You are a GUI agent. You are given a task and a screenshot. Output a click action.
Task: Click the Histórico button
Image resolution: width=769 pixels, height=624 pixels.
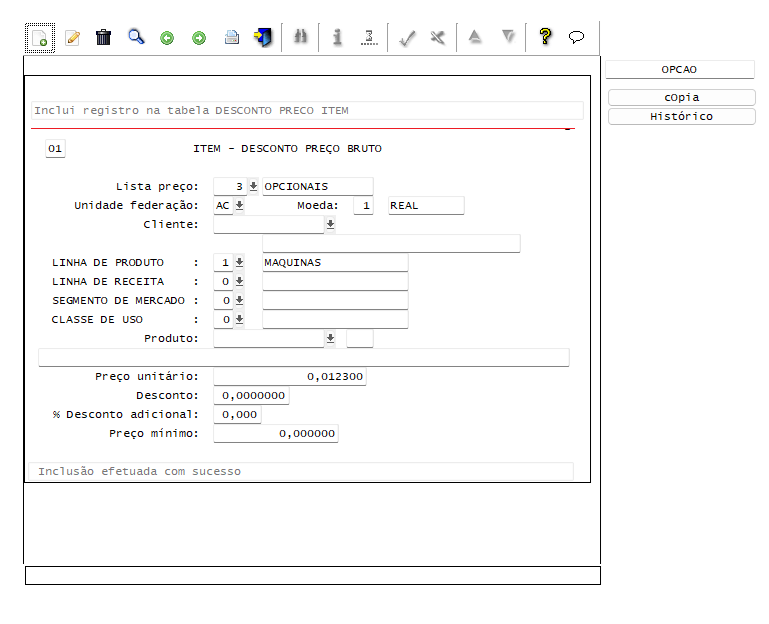coord(682,116)
